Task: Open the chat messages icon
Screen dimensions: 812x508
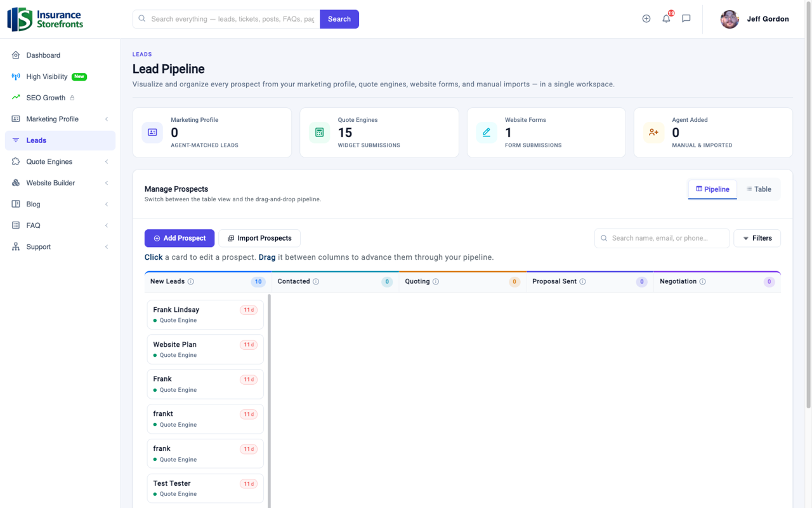Action: (x=686, y=19)
